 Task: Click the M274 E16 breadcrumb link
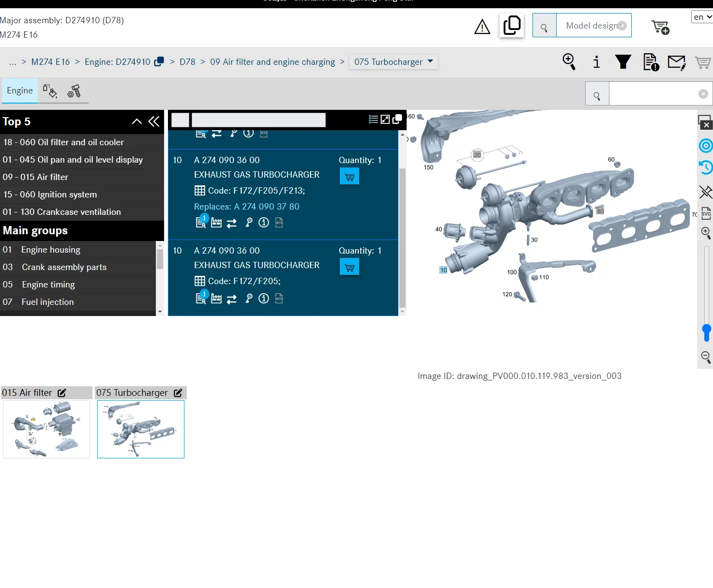click(50, 62)
